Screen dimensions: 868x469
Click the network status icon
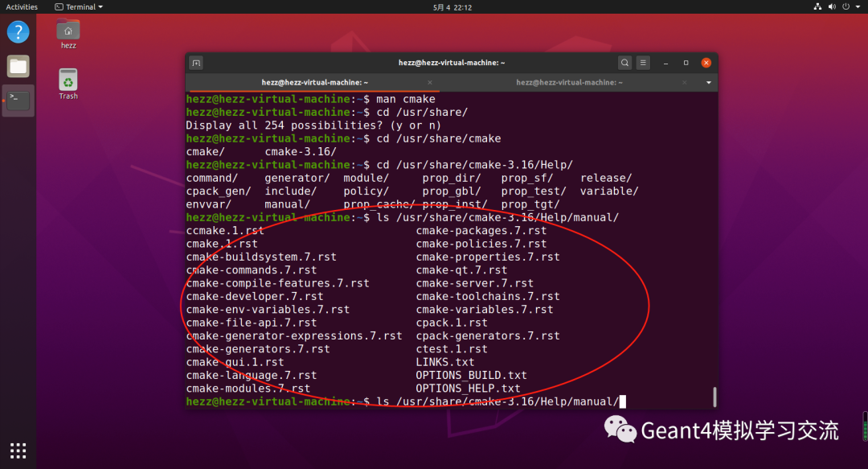click(817, 6)
